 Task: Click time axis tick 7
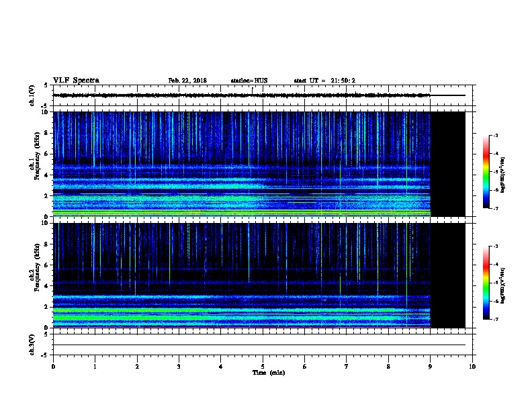click(347, 367)
